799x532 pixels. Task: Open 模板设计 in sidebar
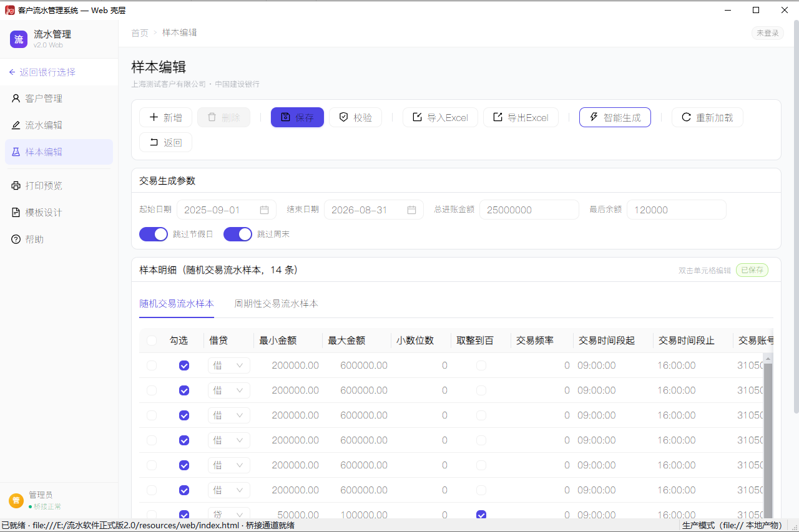pos(59,213)
